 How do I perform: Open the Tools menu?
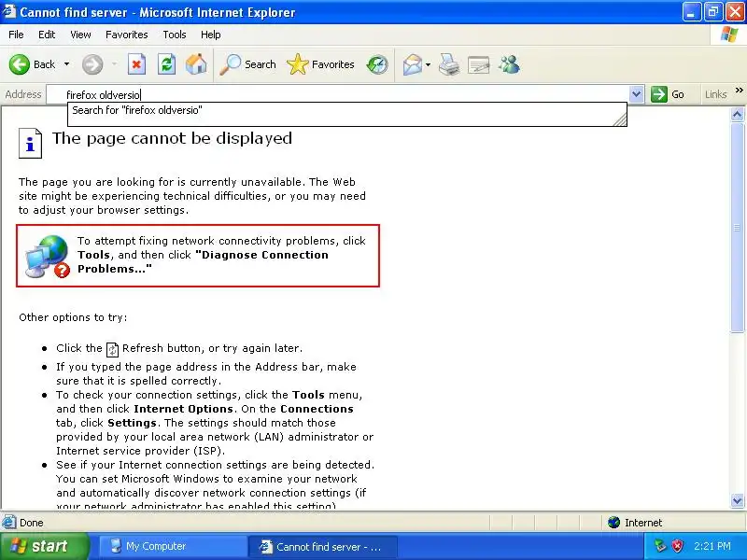tap(175, 35)
